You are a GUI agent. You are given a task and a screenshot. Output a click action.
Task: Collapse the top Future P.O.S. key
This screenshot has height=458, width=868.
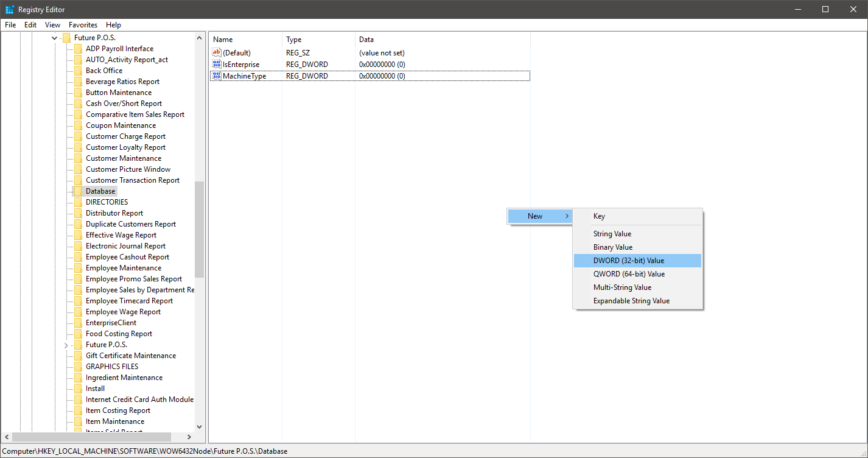55,38
